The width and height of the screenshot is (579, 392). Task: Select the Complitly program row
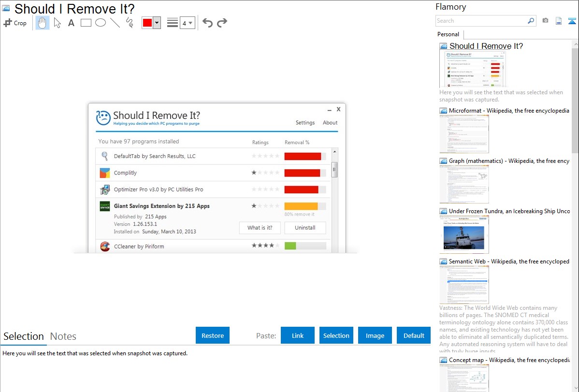(213, 173)
